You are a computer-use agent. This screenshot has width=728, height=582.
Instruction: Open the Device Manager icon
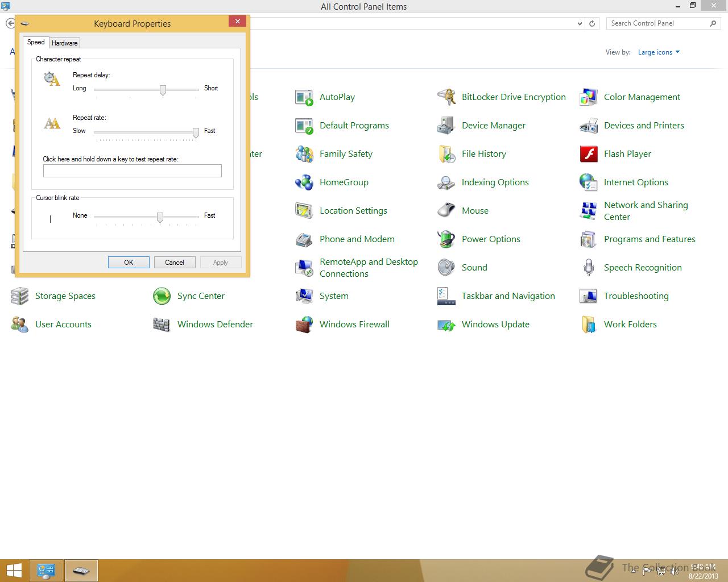[x=446, y=126]
